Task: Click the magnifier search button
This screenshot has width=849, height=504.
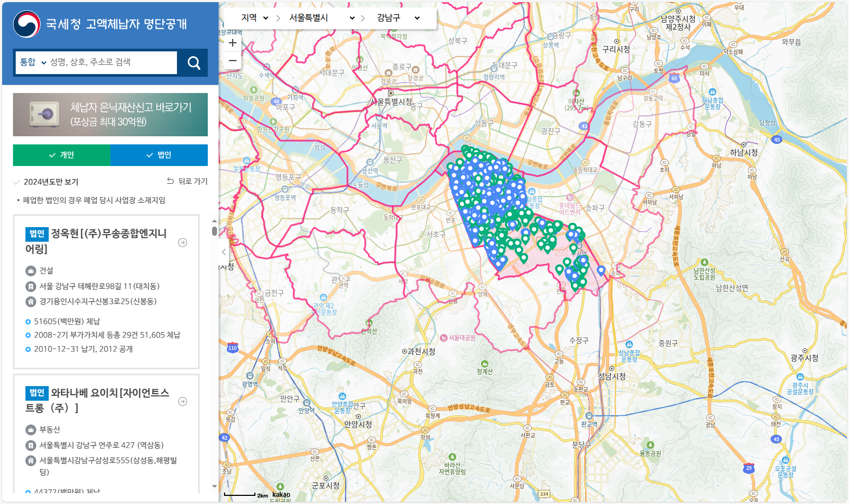Action: (x=194, y=63)
